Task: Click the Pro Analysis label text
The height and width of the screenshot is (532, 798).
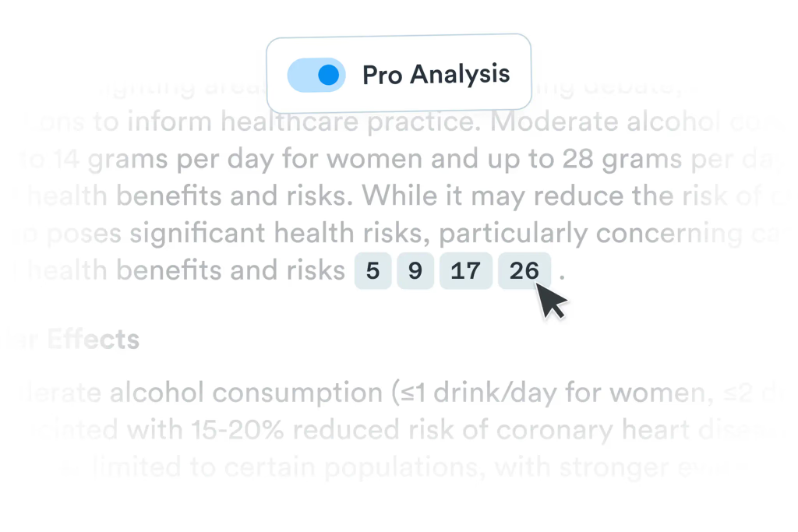Action: click(436, 75)
